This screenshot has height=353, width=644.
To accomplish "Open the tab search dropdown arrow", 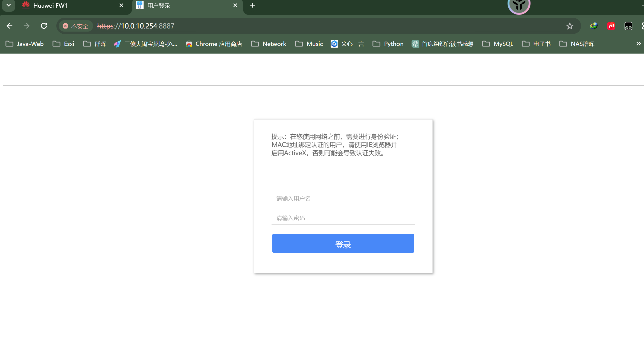I will [8, 5].
